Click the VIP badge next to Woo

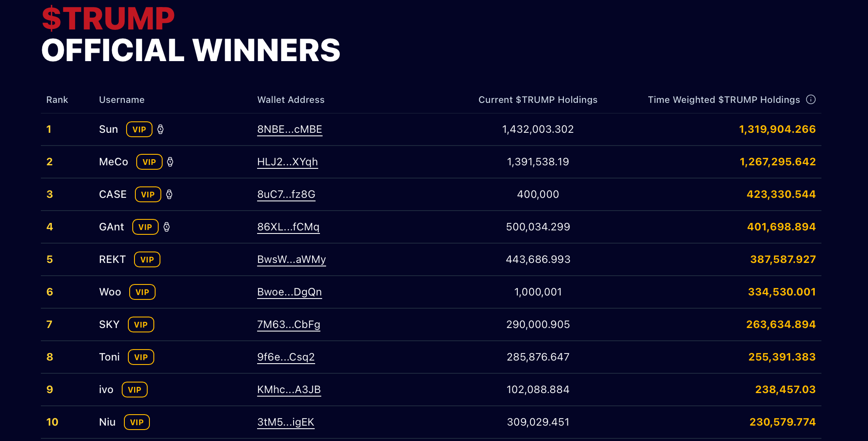tap(142, 292)
